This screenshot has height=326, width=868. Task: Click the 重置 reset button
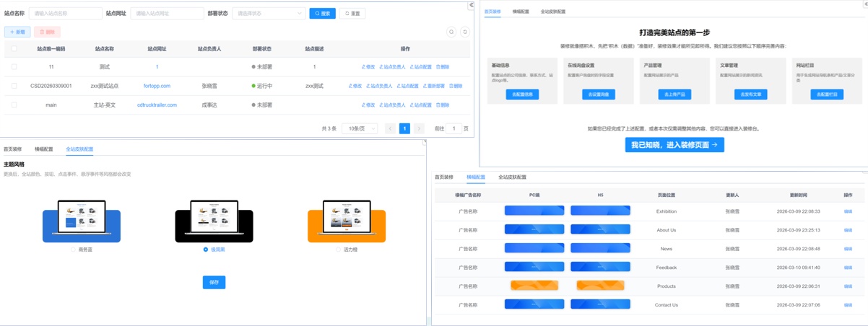pos(352,13)
